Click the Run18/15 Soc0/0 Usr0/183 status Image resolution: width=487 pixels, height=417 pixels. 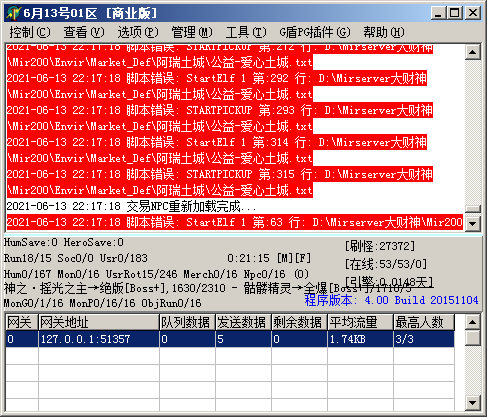76,258
